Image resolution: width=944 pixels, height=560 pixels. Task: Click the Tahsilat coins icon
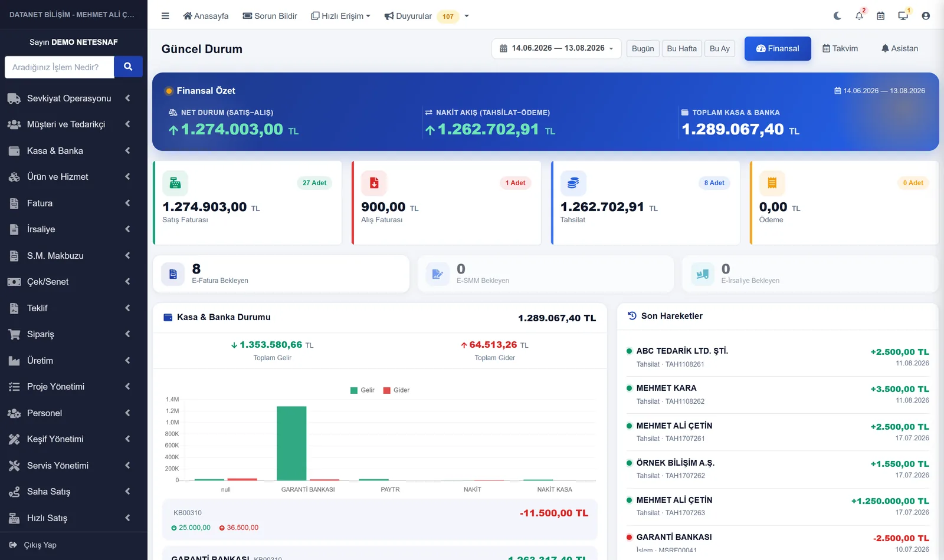[x=573, y=183]
